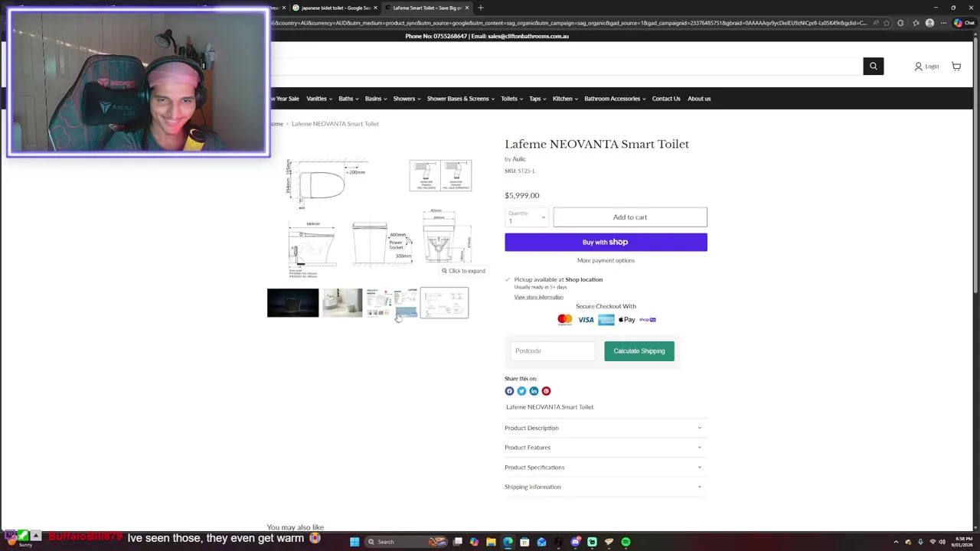Open browser extensions icon
The width and height of the screenshot is (980, 551).
[x=900, y=23]
